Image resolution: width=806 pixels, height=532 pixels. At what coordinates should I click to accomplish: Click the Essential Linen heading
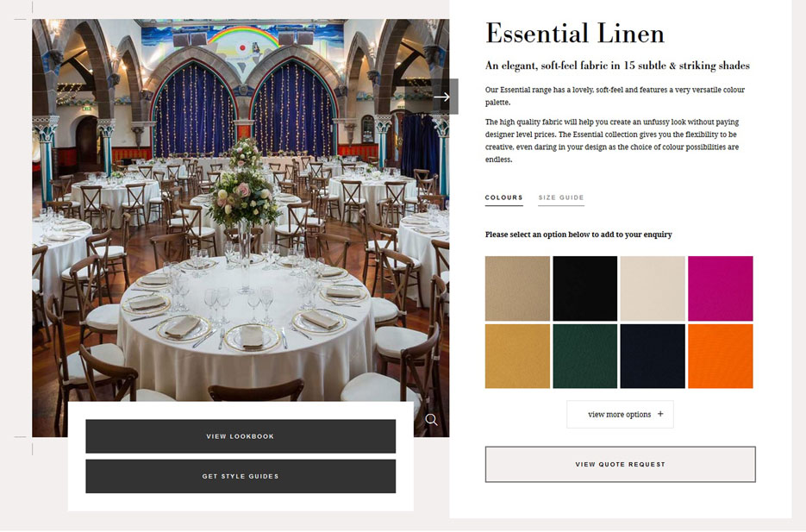[575, 34]
